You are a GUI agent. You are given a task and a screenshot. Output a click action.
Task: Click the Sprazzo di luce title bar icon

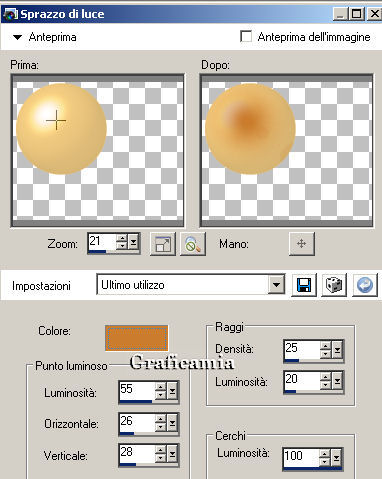(x=10, y=14)
